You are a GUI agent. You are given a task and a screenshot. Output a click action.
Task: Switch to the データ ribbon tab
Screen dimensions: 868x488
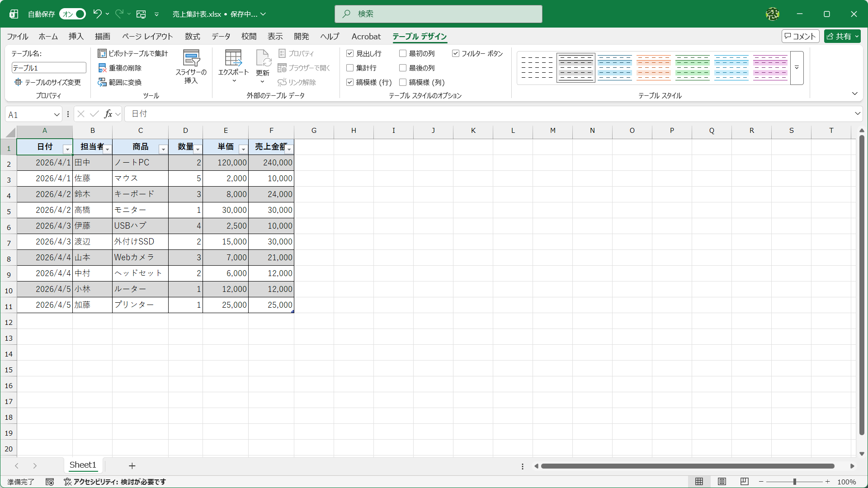click(x=221, y=36)
